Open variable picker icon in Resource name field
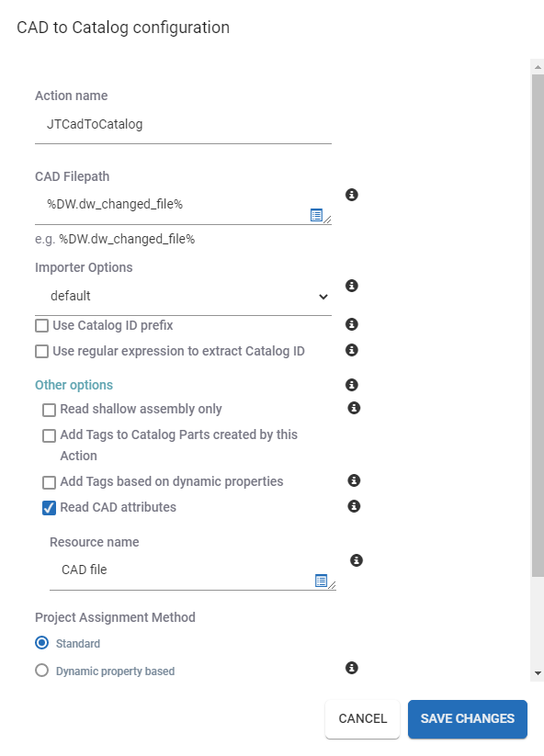This screenshot has width=544, height=756. 322,581
